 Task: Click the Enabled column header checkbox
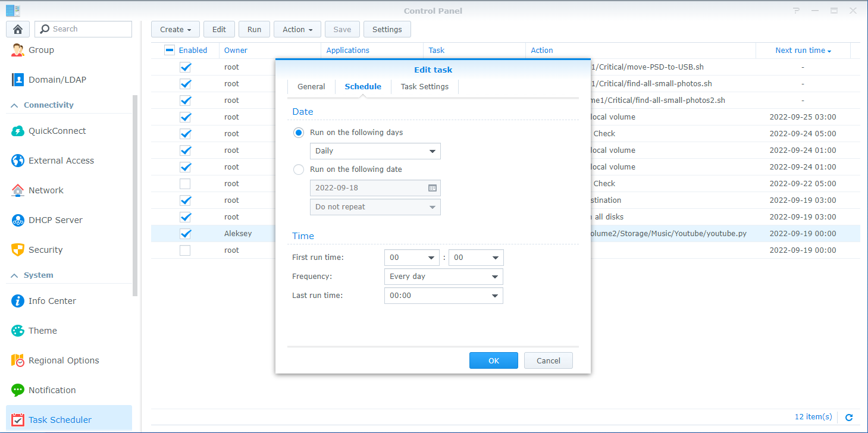tap(169, 50)
